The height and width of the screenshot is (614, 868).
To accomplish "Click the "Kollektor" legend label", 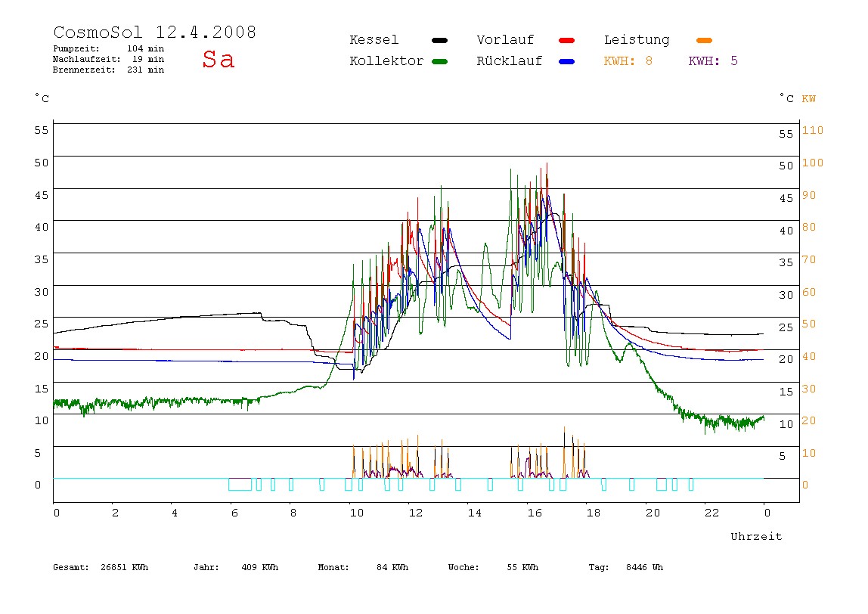I will coord(386,61).
